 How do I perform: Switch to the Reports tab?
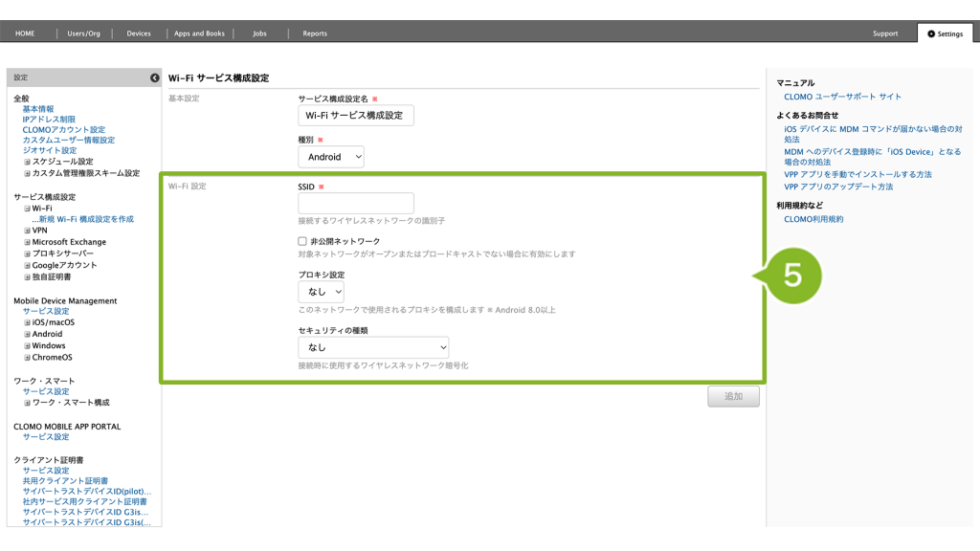click(315, 33)
